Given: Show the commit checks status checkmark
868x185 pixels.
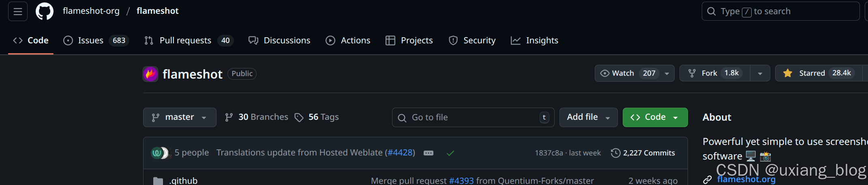Looking at the screenshot, I should (450, 153).
